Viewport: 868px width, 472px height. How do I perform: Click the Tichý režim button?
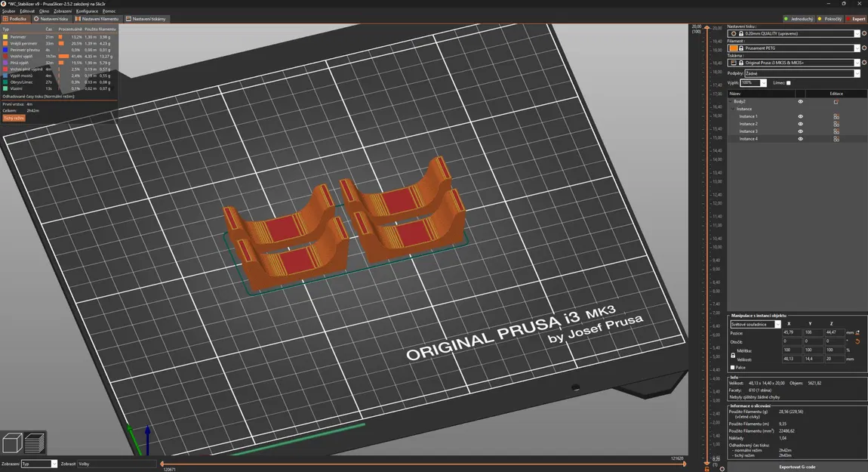click(x=14, y=118)
